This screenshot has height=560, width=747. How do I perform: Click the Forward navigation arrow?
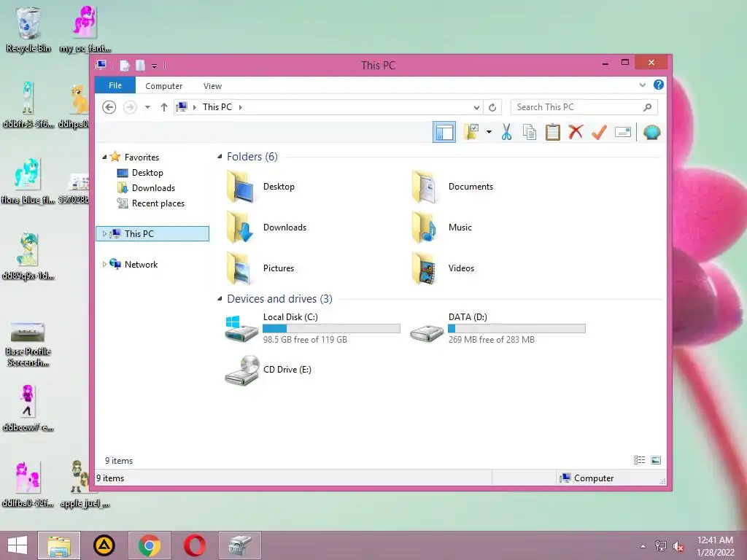pos(130,107)
